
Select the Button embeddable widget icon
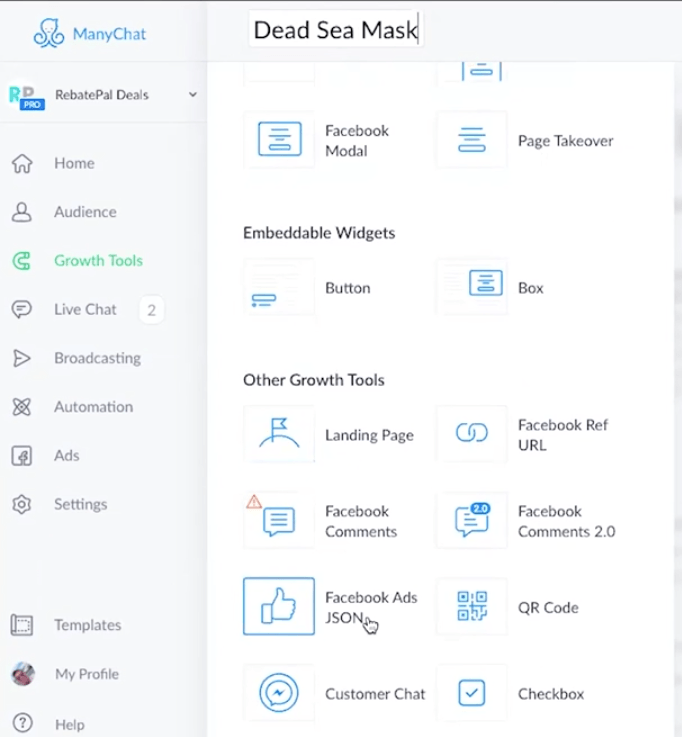click(279, 287)
